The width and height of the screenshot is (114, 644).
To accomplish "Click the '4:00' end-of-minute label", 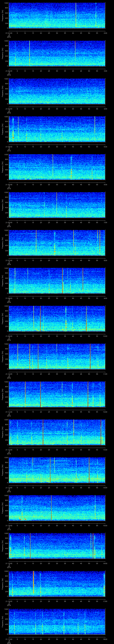I will (x=105, y=109).
